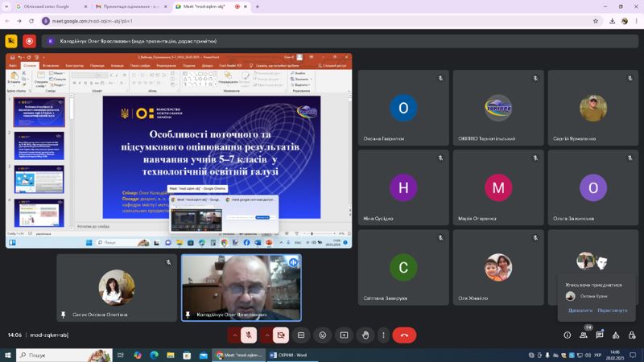Open the meeting chat panel
This screenshot has width=644, height=362.
600,335
